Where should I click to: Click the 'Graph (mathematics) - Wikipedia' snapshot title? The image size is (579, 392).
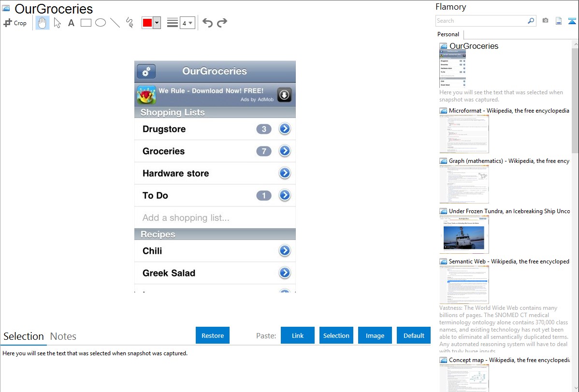click(x=509, y=161)
